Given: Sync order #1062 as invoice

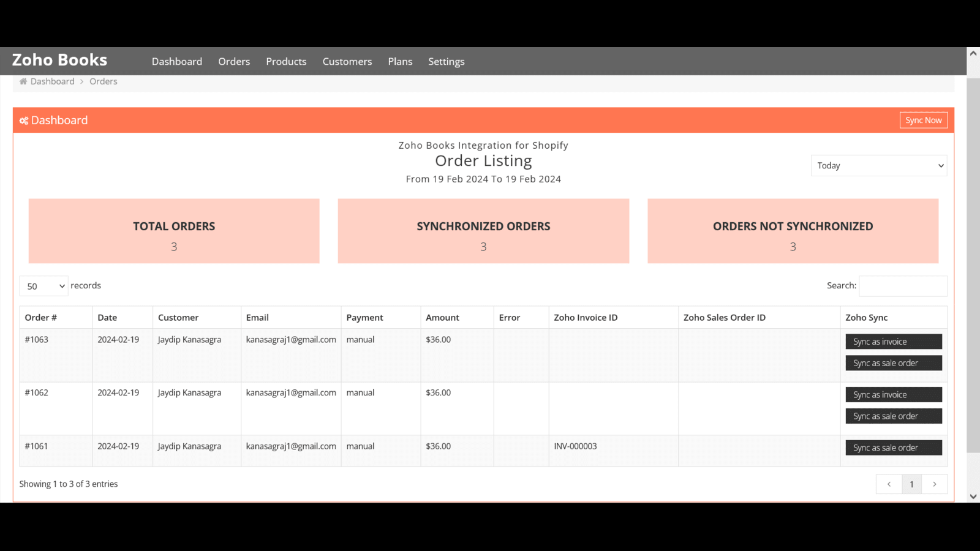Looking at the screenshot, I should [894, 395].
